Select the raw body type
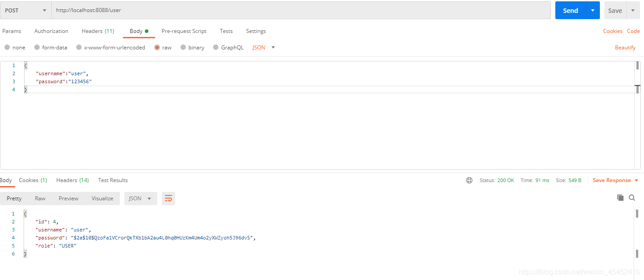This screenshot has width=644, height=280. pos(163,47)
